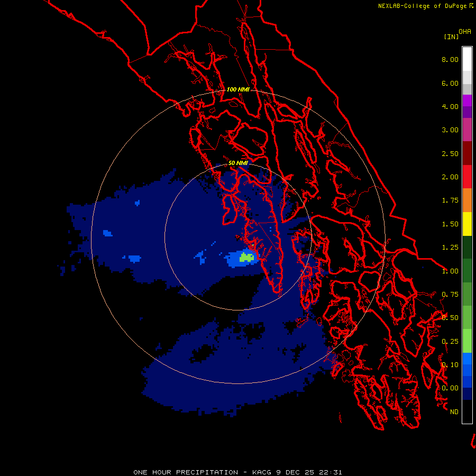Pick the yellow swatch in color scale
Image resolution: width=476 pixels, height=476 pixels.
[x=467, y=224]
